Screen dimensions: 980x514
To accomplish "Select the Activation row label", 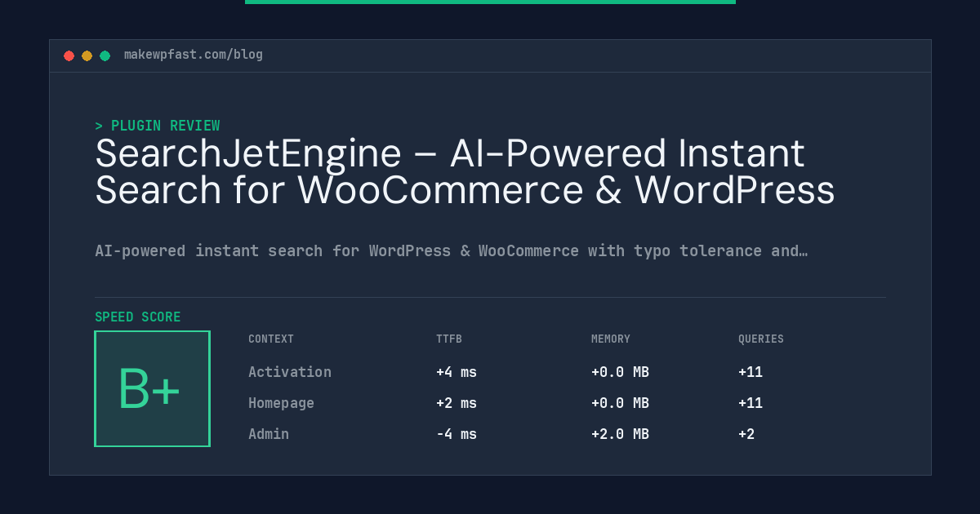I will tap(290, 372).
